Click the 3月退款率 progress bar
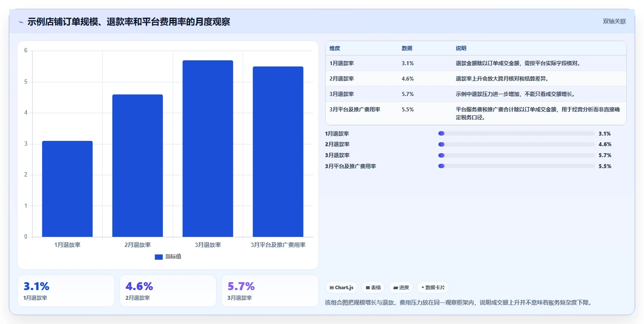Viewport: 644px width, 324px height. click(517, 155)
